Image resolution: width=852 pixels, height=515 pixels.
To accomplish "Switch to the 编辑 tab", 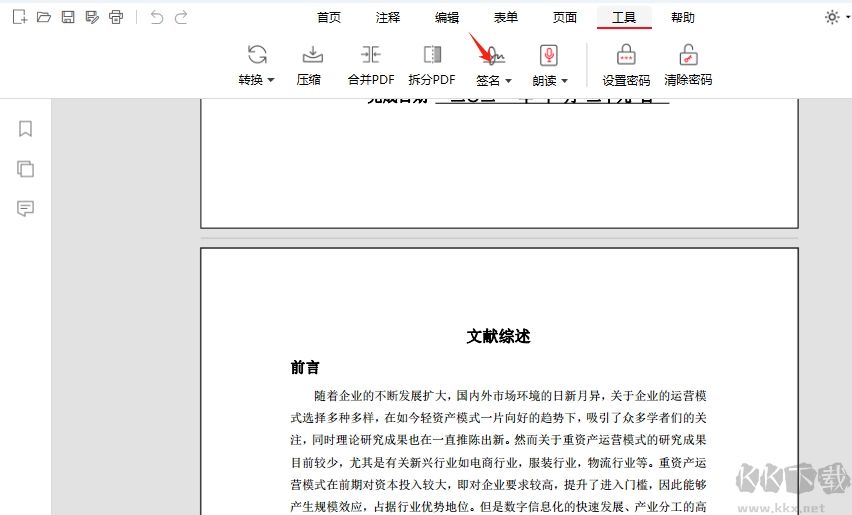I will [447, 17].
